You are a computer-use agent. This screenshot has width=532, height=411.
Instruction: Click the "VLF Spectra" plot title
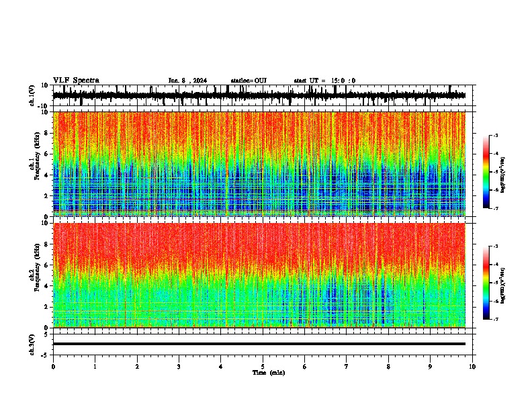click(x=76, y=81)
